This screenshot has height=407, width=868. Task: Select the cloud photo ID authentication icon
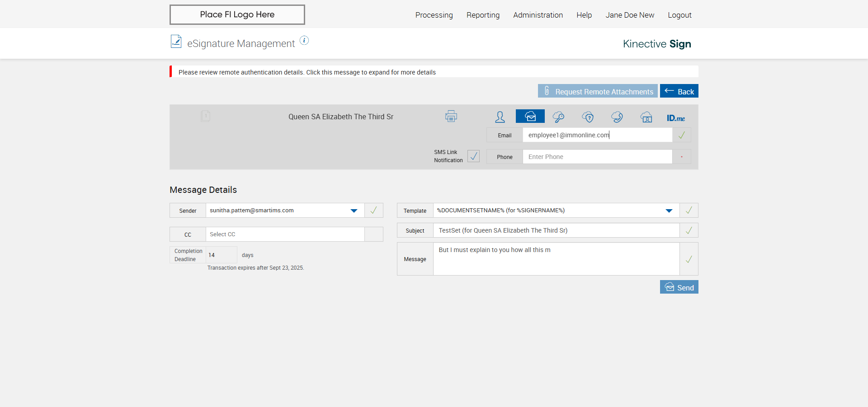pos(646,117)
